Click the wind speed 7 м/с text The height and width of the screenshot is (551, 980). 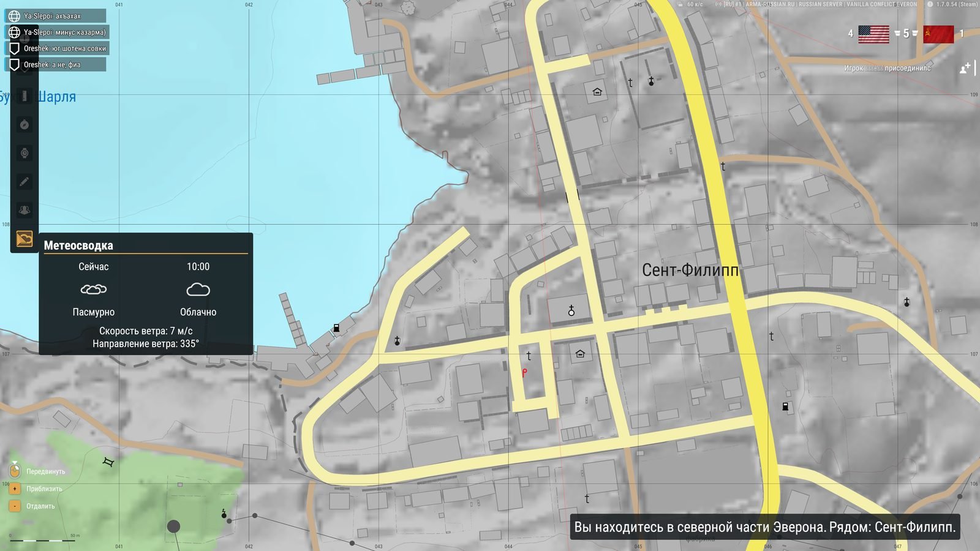tap(146, 331)
